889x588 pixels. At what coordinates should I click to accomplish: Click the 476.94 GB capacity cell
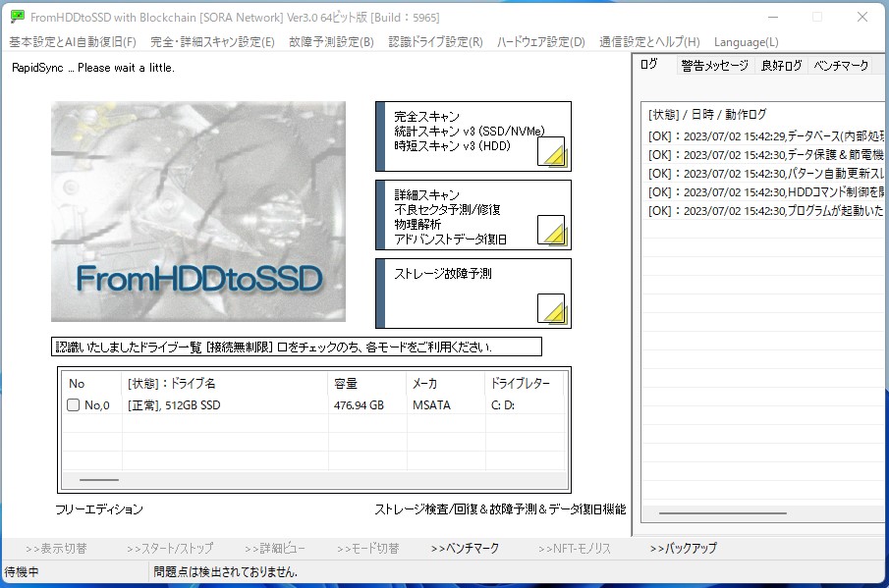pyautogui.click(x=359, y=405)
